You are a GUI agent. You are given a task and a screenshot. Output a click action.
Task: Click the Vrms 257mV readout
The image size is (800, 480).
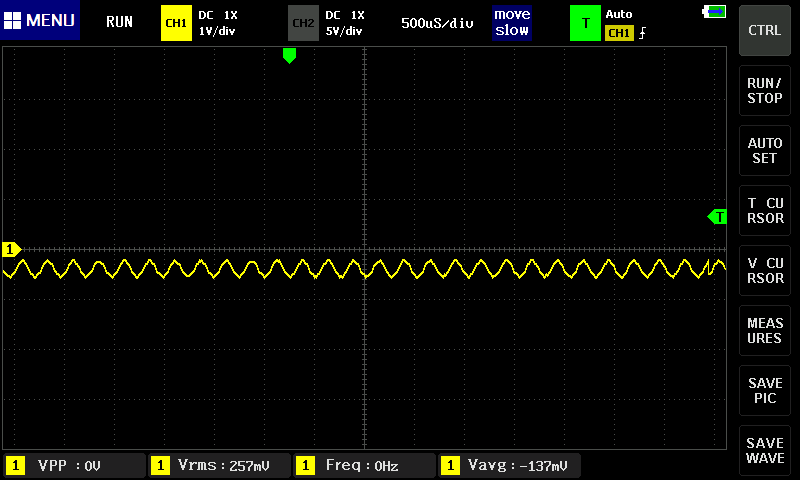pyautogui.click(x=219, y=465)
